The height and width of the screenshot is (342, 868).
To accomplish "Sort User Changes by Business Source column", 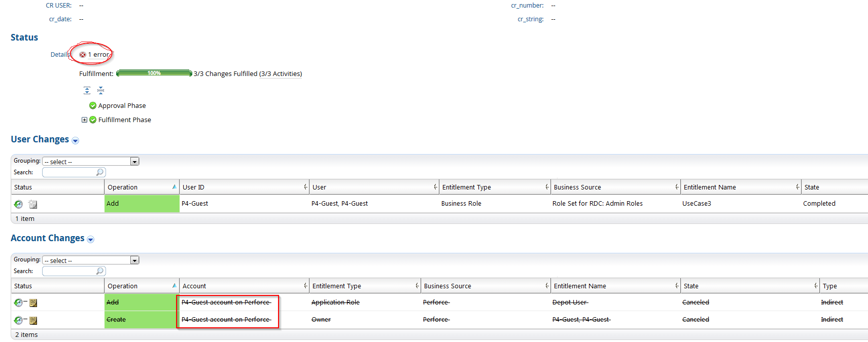I will 615,187.
